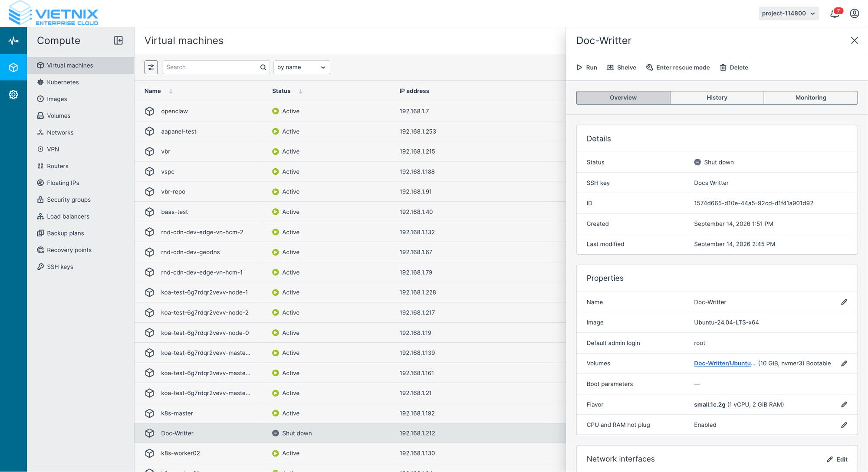Open Security groups in sidebar
Image resolution: width=868 pixels, height=472 pixels.
[x=80, y=200]
